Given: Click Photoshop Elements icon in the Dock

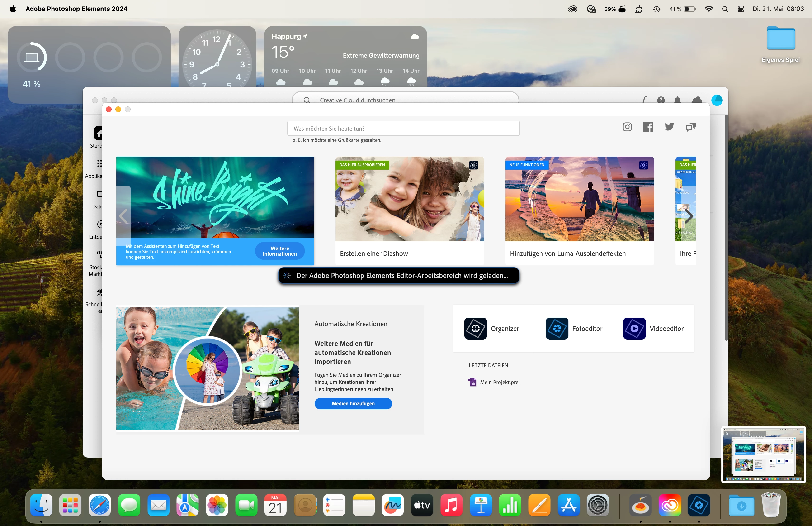Looking at the screenshot, I should pyautogui.click(x=699, y=505).
